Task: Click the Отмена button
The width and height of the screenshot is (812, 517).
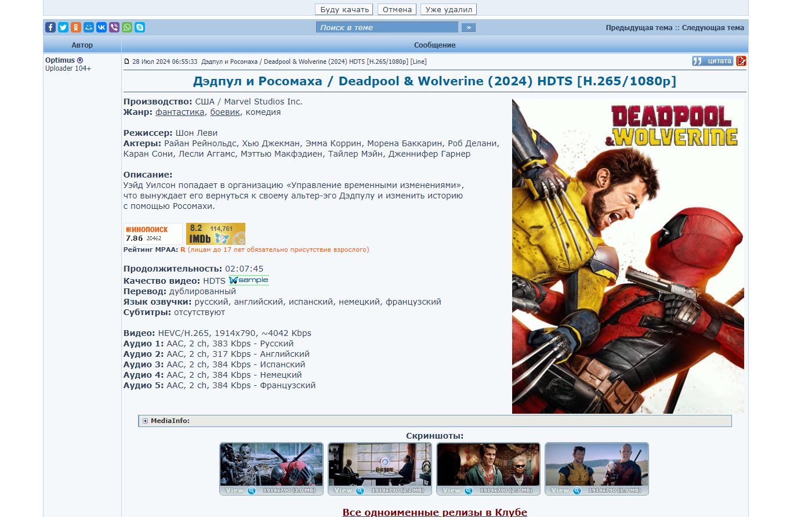Action: tap(397, 9)
